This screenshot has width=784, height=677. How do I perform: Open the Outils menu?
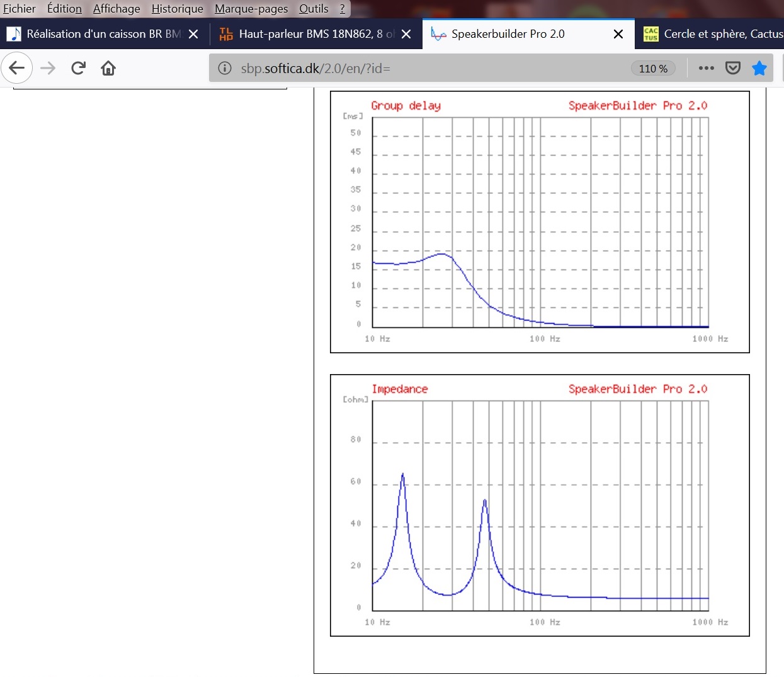tap(314, 9)
